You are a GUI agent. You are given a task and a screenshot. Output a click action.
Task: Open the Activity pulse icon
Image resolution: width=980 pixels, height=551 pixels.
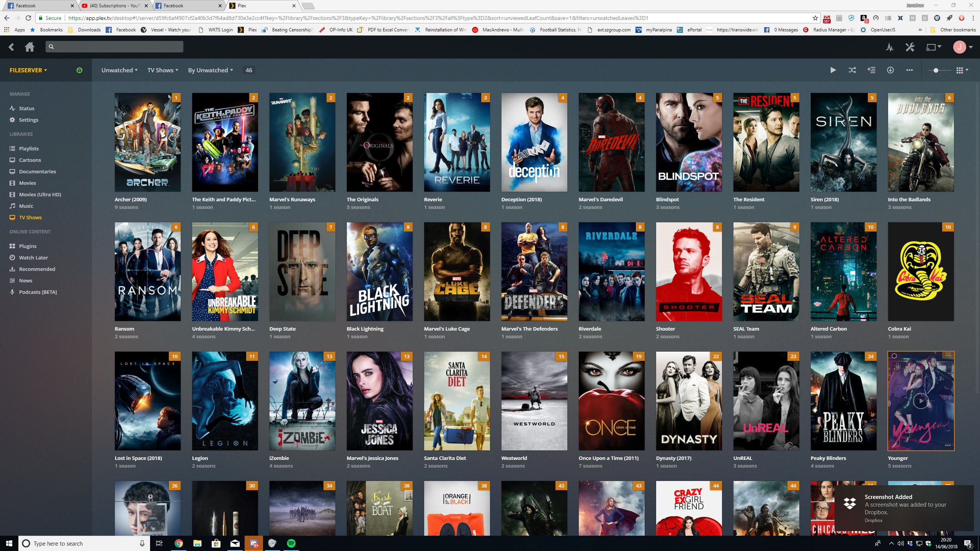[889, 47]
